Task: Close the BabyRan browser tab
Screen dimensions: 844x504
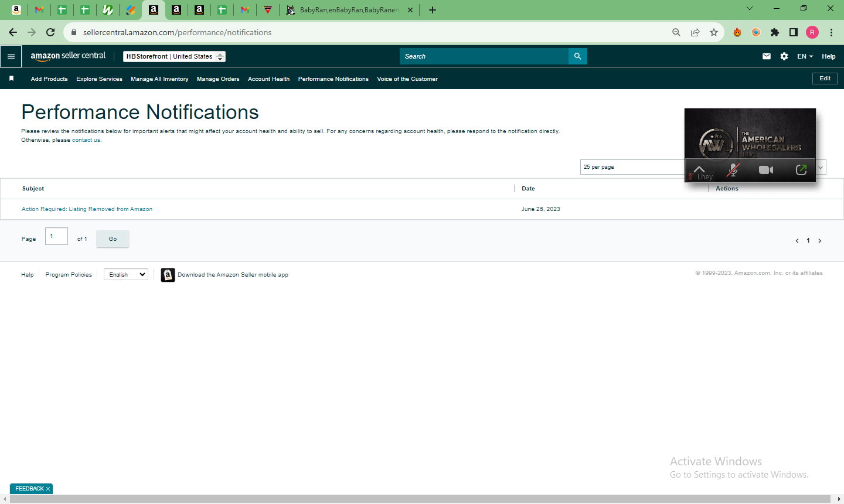Action: pos(410,10)
